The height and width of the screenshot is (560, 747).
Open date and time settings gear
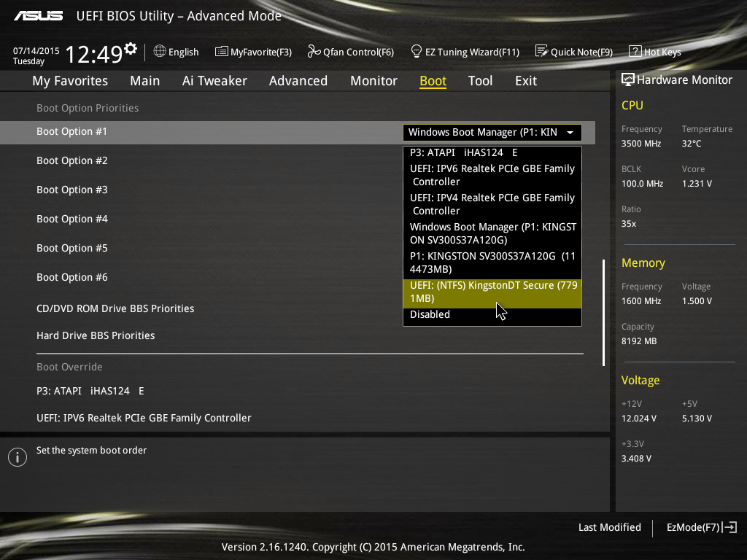click(x=131, y=49)
